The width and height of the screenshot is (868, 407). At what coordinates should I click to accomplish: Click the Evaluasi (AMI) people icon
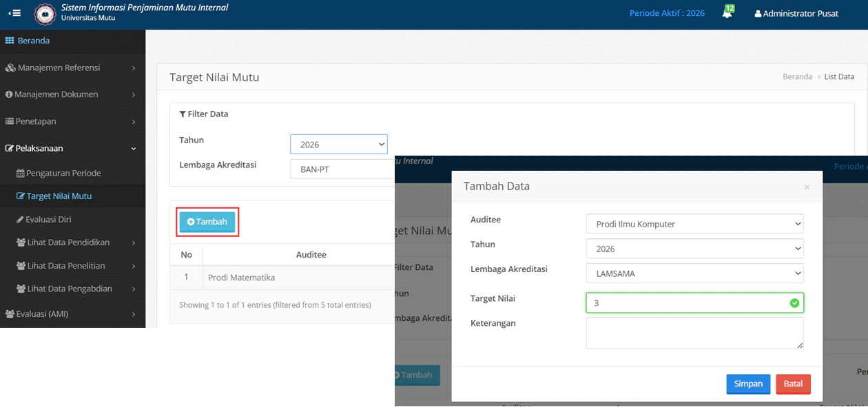(10, 314)
